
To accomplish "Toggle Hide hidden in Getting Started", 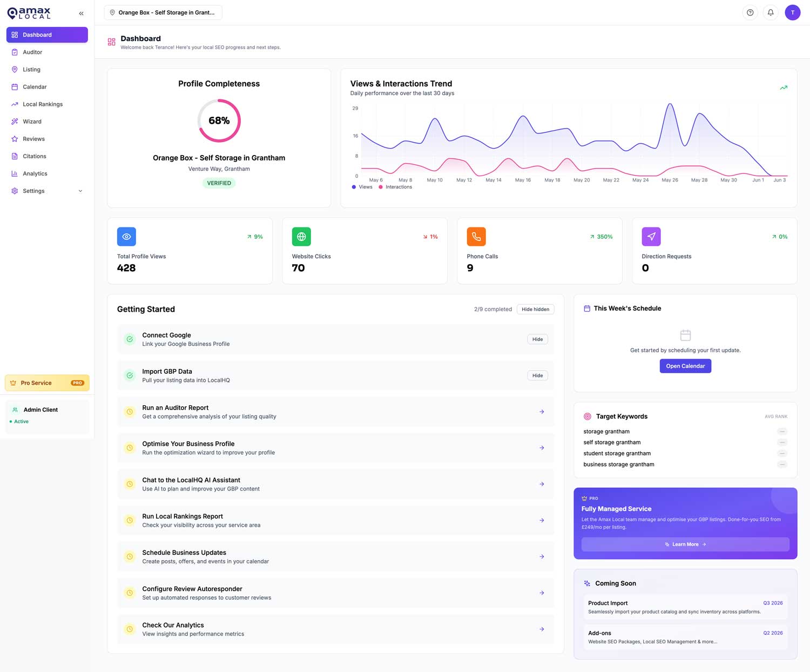I will tap(535, 310).
